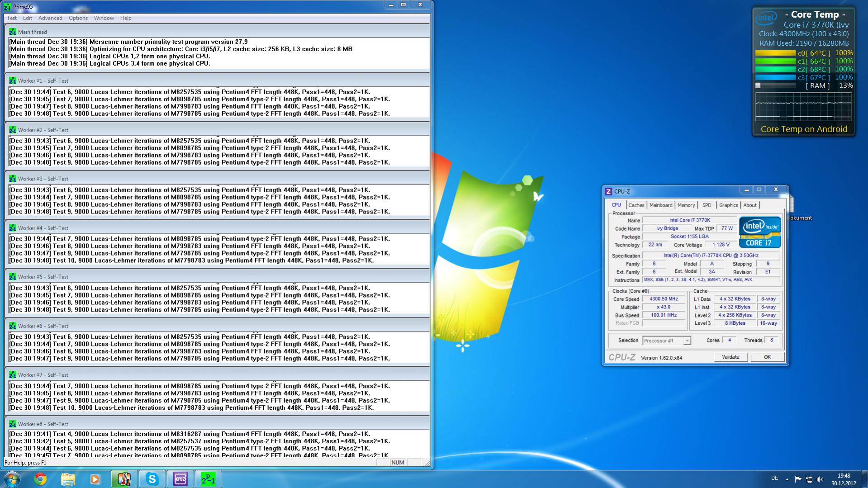
Task: Click the Prime95 taskbar icon
Action: click(x=208, y=479)
